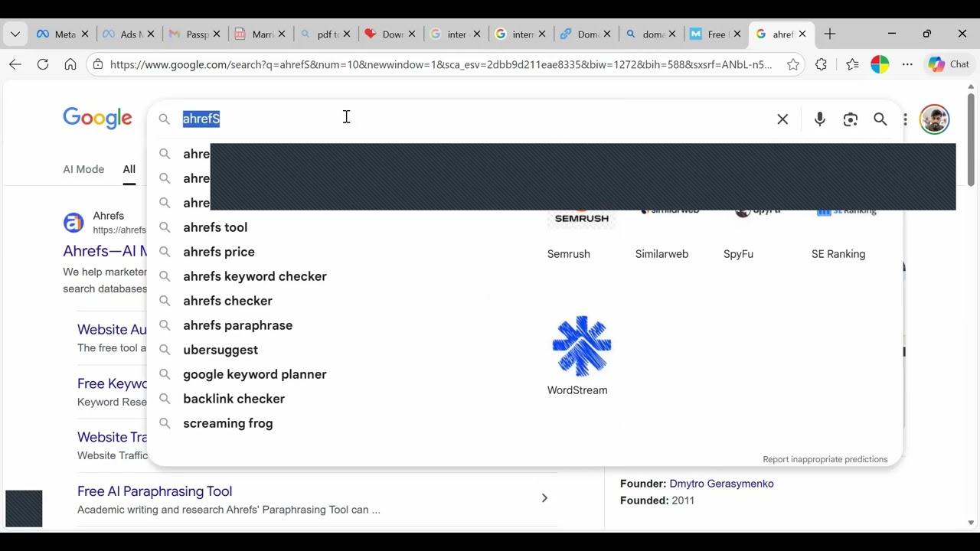Viewport: 980px width, 551px height.
Task: Open the browser Settings and more menu
Action: tap(907, 64)
